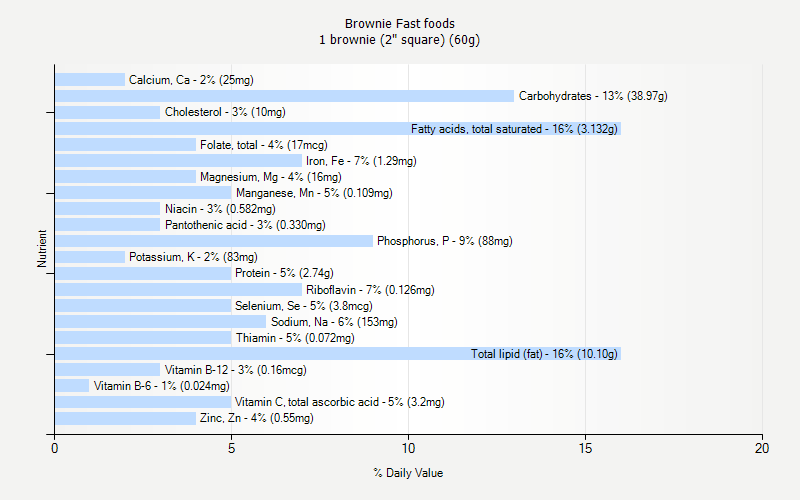Select Total lipid (fat) - 16% (10.10g) label
Image resolution: width=800 pixels, height=500 pixels.
(544, 354)
